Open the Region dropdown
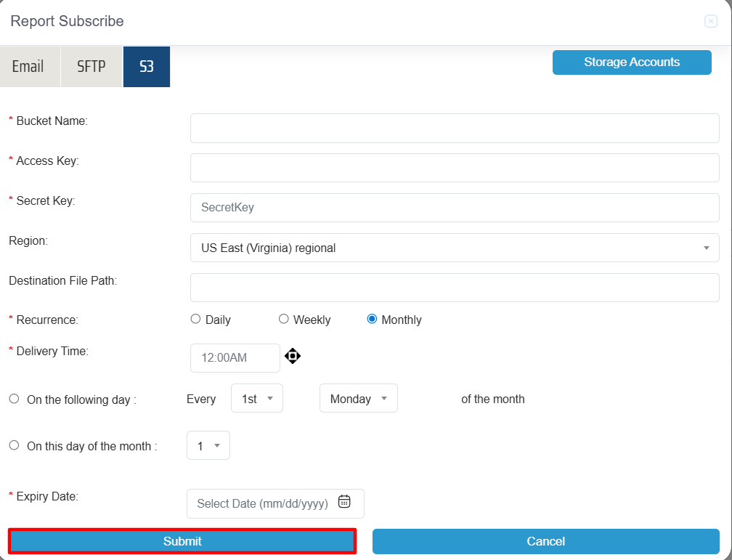This screenshot has height=560, width=732. (454, 248)
